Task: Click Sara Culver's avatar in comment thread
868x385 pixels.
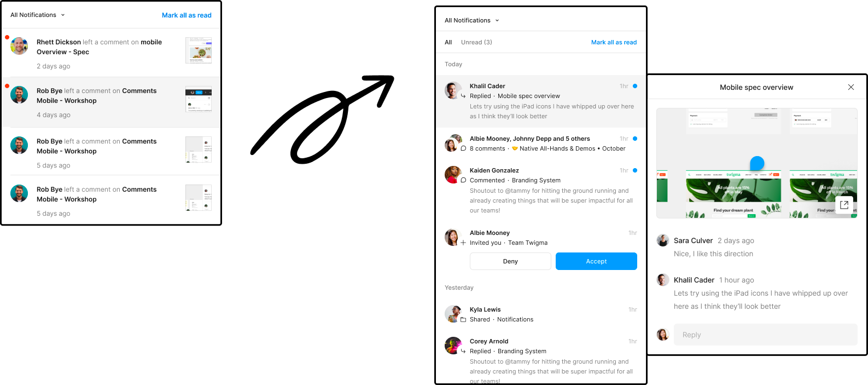Action: 663,240
